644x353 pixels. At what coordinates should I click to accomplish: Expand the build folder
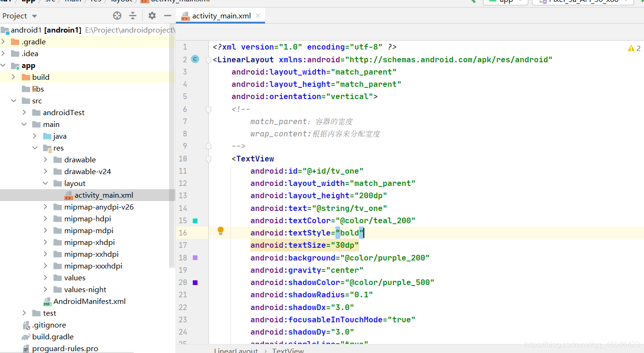pyautogui.click(x=14, y=77)
